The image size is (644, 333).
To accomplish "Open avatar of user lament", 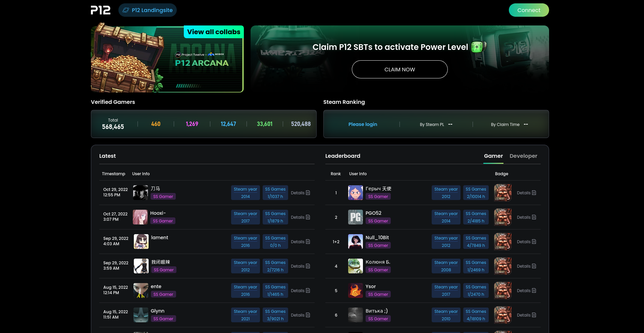I will [x=141, y=242].
